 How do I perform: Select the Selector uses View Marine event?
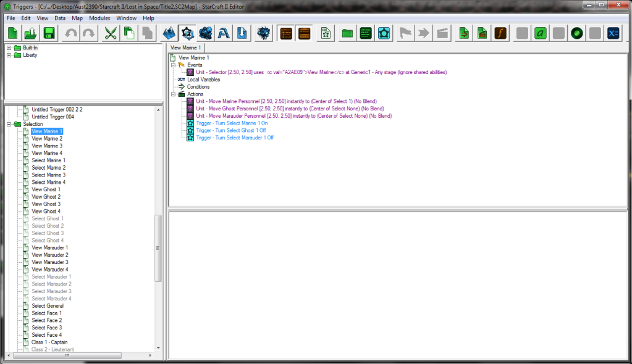[321, 72]
